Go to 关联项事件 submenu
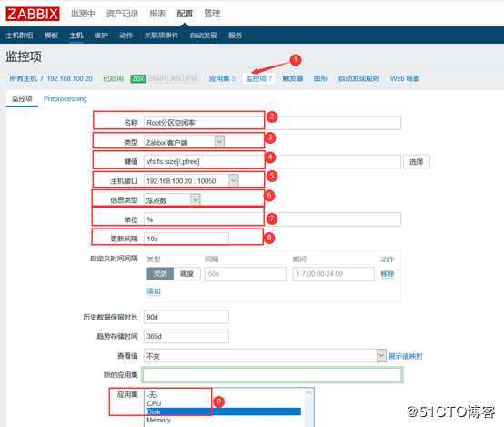Viewport: 504px width, 427px height. tap(161, 36)
